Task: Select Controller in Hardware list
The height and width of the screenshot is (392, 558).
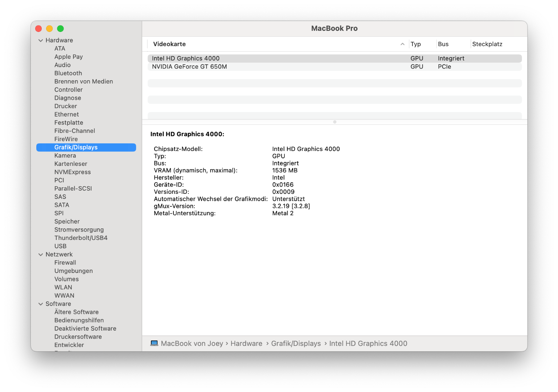Action: click(69, 90)
